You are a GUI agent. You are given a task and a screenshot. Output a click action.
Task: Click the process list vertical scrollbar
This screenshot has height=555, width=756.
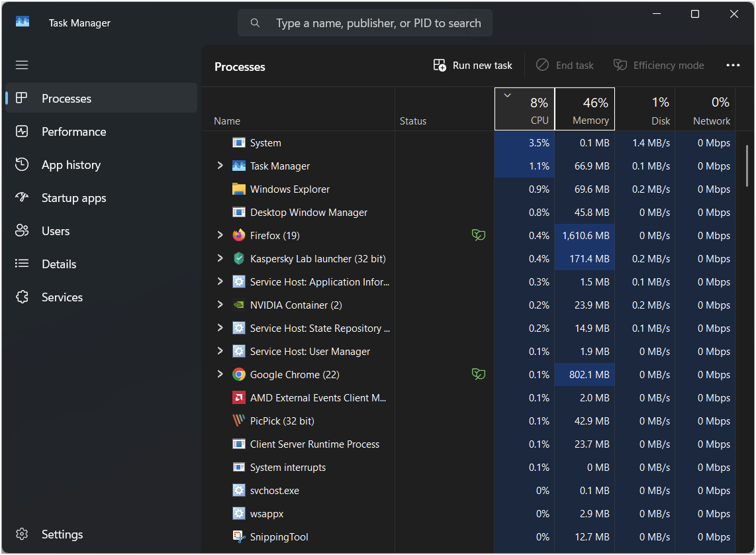pyautogui.click(x=747, y=166)
